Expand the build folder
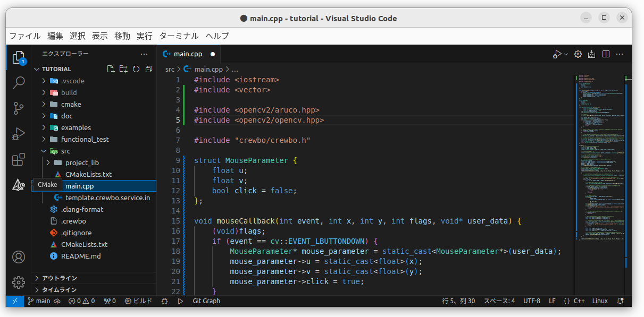 45,92
